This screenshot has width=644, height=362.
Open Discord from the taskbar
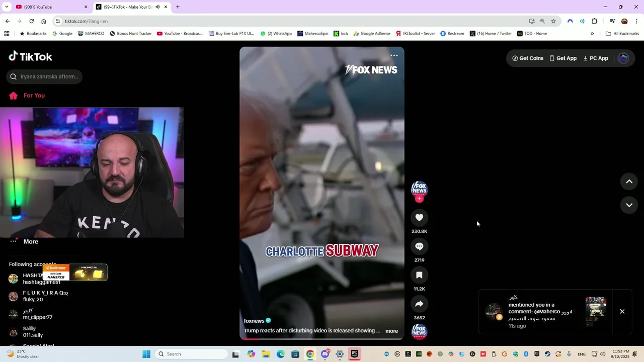[325, 354]
